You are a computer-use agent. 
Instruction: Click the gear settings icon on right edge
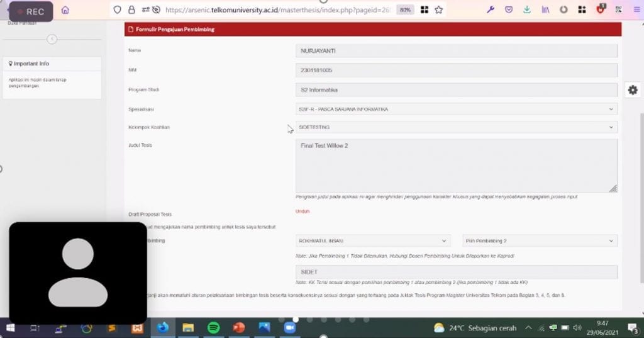coord(633,90)
